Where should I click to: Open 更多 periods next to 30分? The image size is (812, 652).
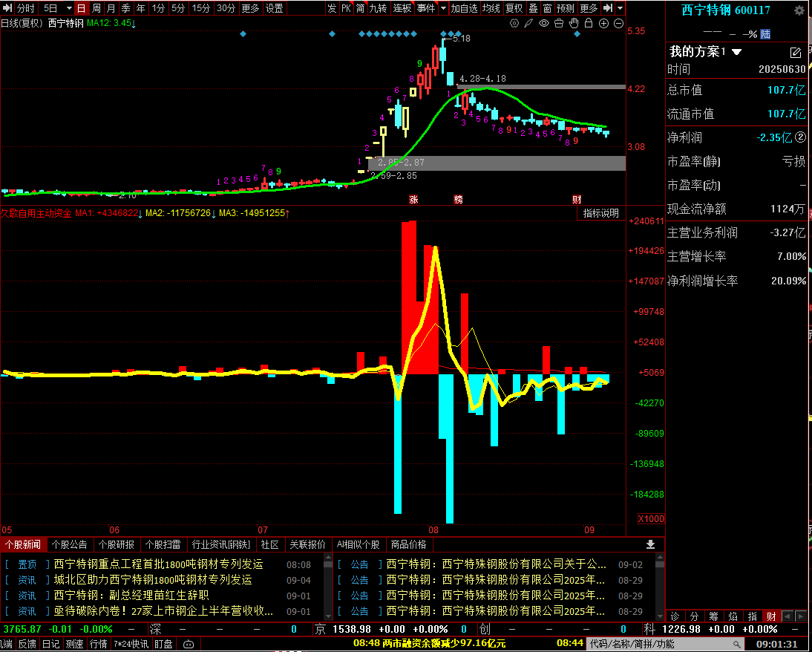(250, 8)
